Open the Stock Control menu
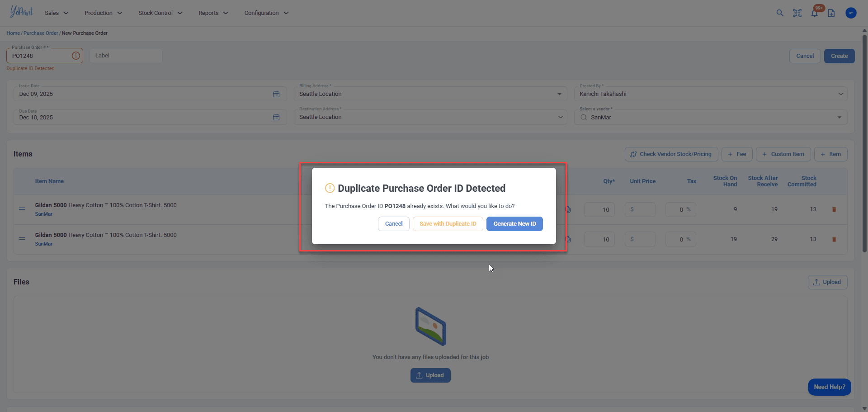Image resolution: width=868 pixels, height=412 pixels. click(160, 13)
